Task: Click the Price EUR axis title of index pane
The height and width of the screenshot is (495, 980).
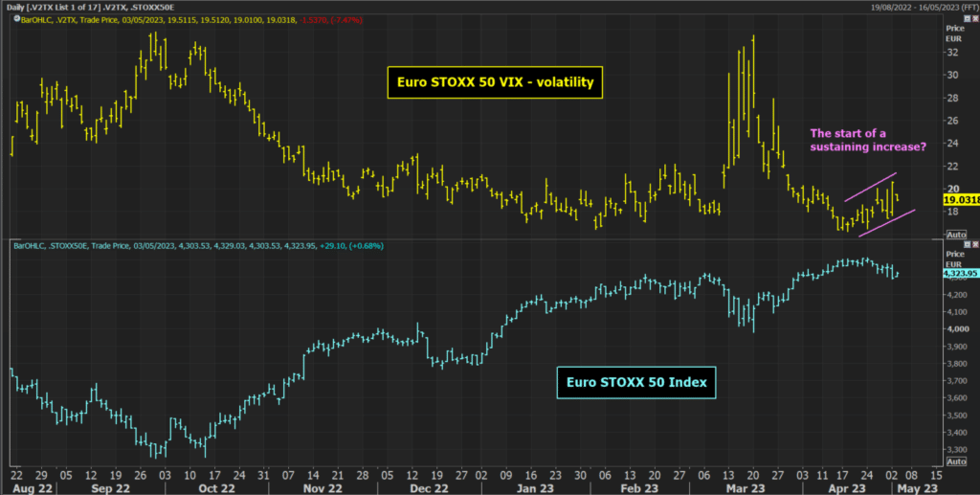Action: pos(955,259)
